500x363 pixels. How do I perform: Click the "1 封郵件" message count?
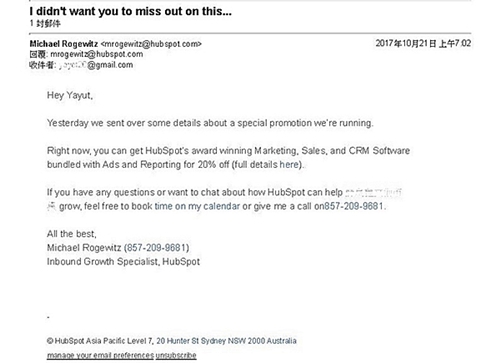tap(45, 24)
